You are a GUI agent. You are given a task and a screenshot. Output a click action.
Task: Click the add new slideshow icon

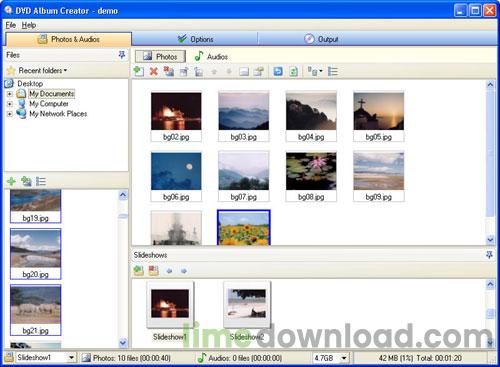138,270
